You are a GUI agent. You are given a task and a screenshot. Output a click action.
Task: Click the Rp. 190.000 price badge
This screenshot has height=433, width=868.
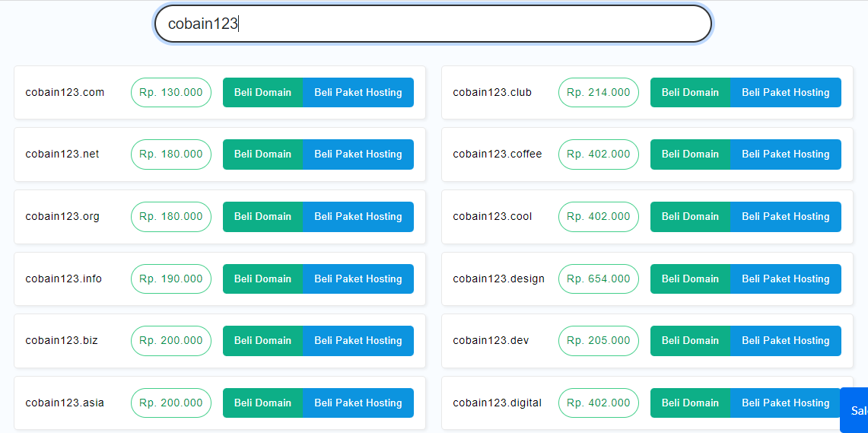point(171,279)
